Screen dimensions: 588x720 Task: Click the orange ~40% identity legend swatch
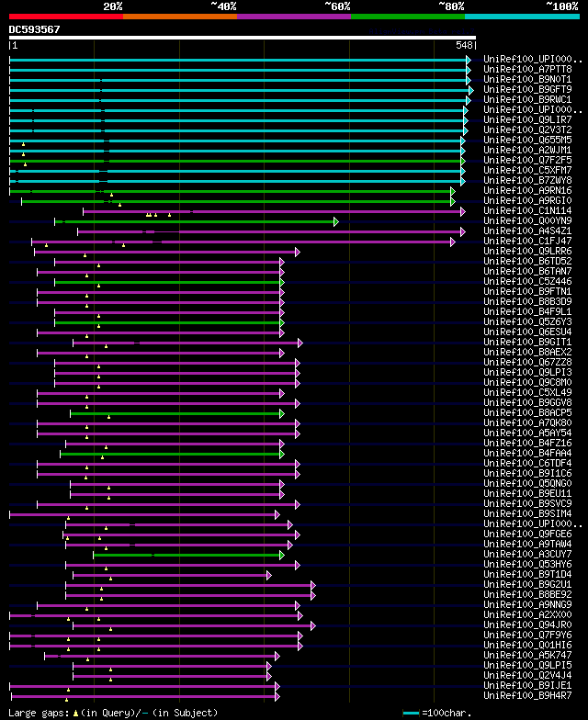180,17
